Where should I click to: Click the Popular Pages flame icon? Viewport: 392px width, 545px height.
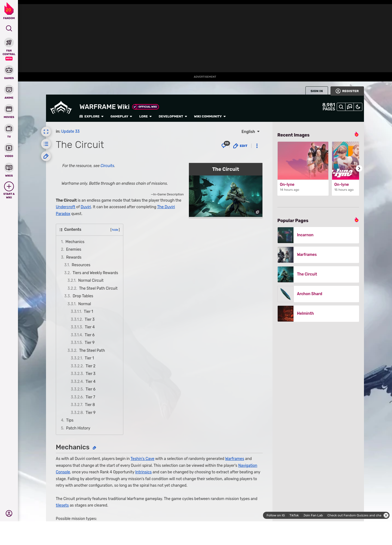tap(356, 220)
